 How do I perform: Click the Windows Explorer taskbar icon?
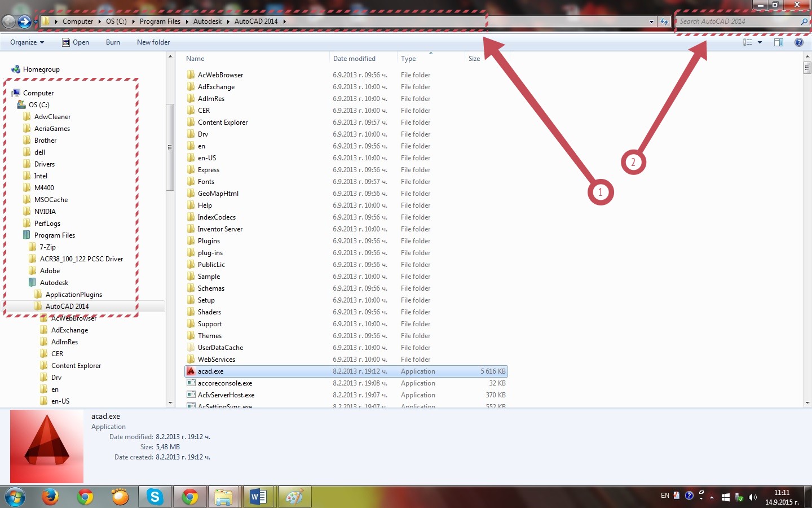(223, 497)
